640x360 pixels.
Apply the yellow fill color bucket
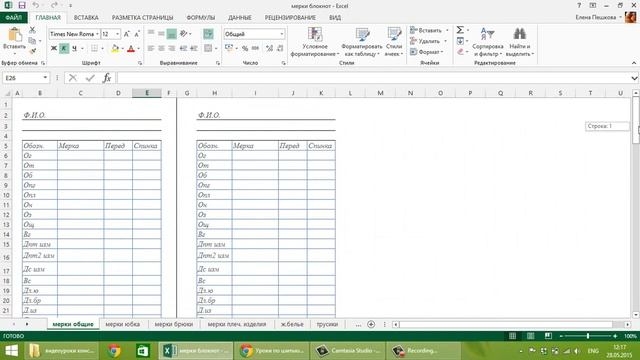[x=115, y=48]
